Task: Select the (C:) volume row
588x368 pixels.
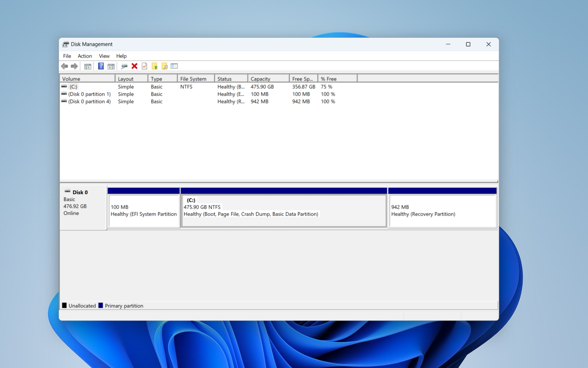Action: point(73,87)
